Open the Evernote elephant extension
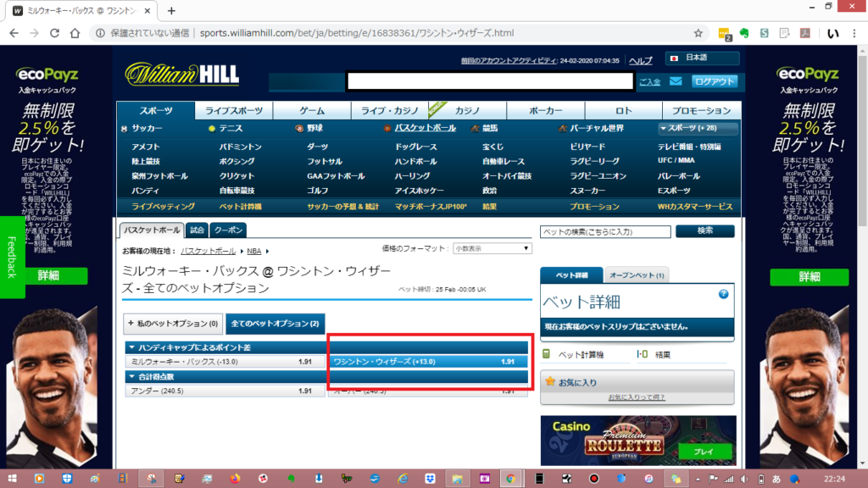 click(744, 33)
